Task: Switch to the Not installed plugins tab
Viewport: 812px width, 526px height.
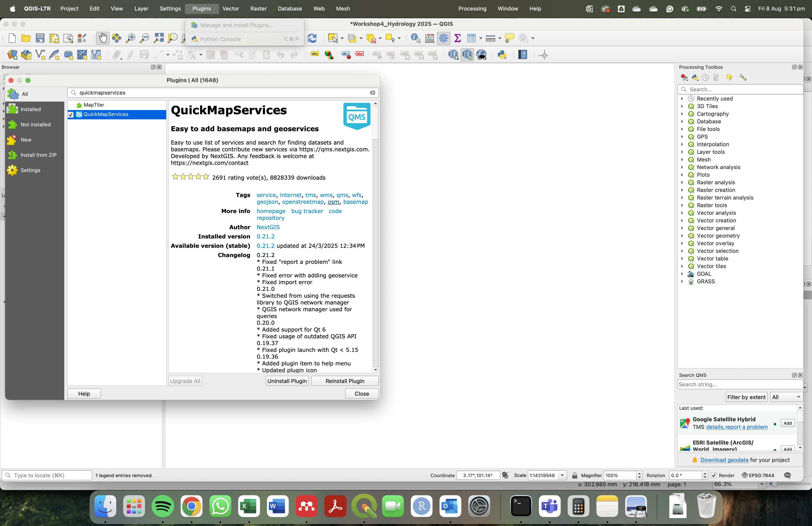Action: coord(35,125)
